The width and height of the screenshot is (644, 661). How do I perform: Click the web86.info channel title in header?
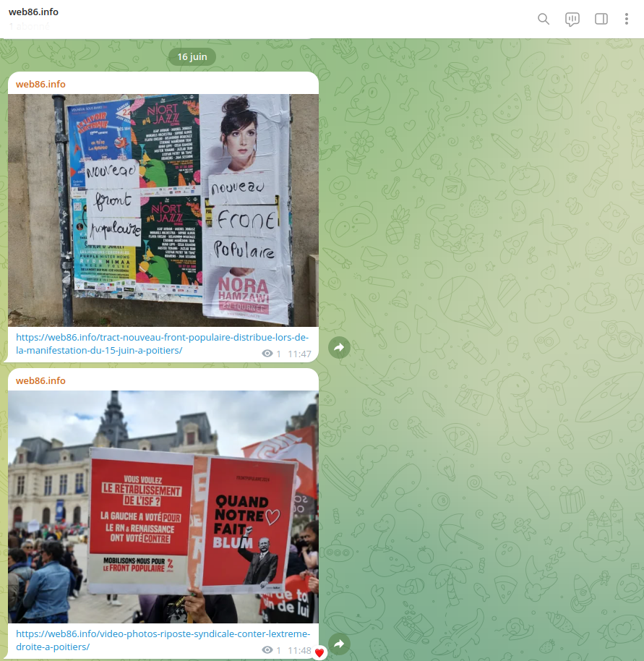tap(33, 12)
